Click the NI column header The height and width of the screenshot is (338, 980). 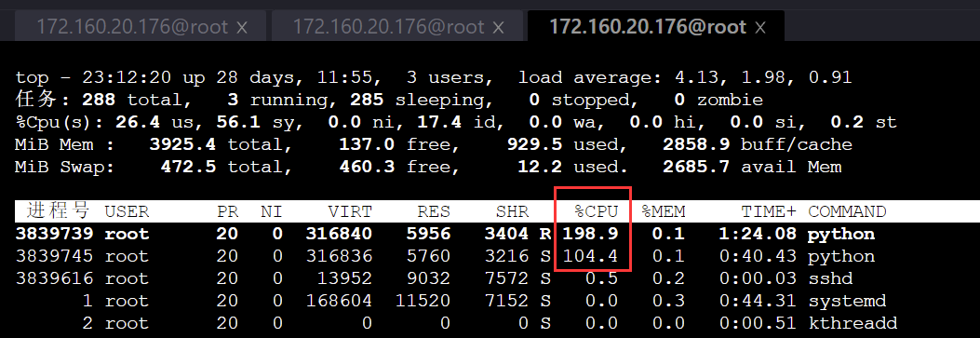[x=271, y=211]
